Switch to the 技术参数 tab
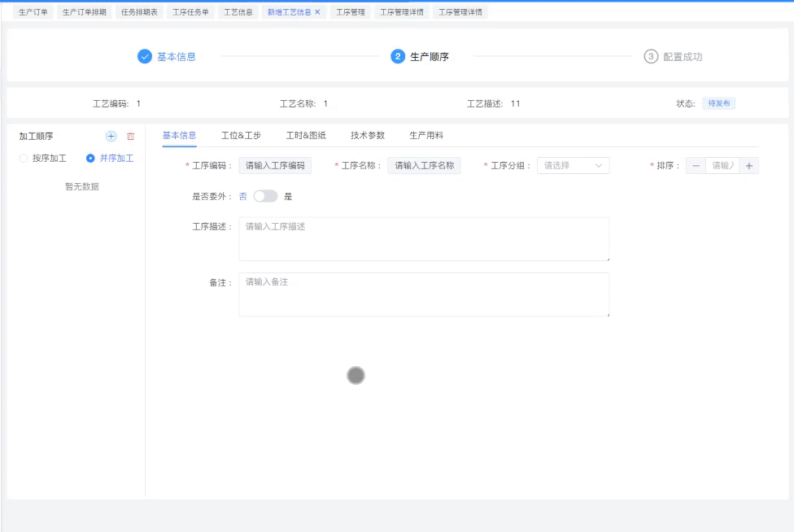 pos(368,135)
